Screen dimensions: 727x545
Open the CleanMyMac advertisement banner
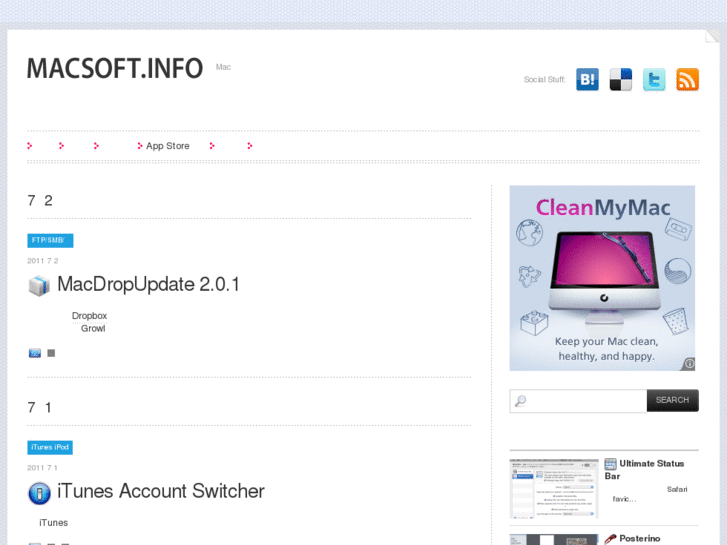point(602,278)
